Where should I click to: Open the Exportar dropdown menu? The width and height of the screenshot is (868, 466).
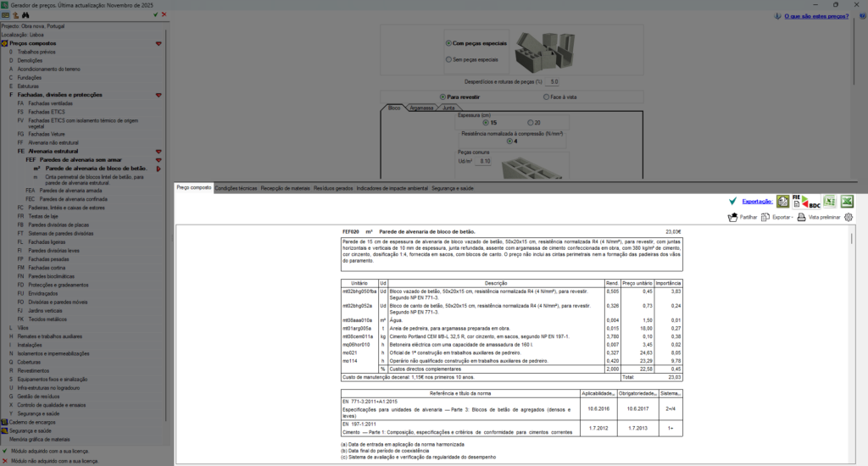[777, 218]
